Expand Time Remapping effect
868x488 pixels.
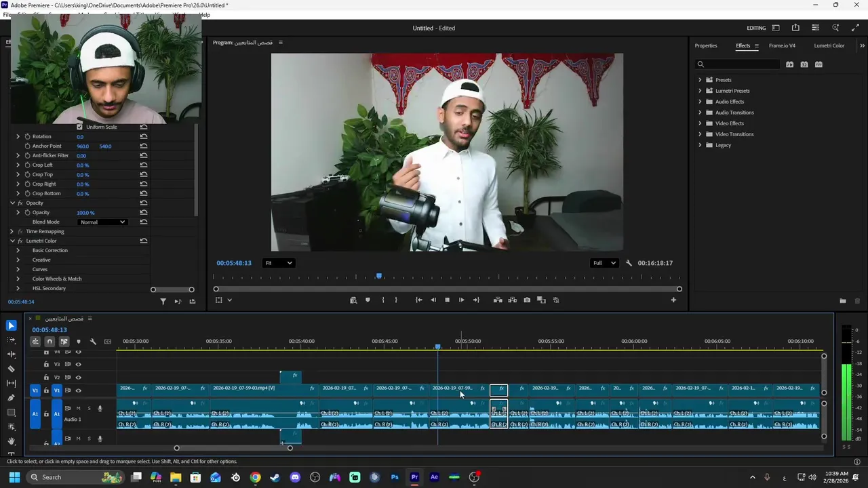[x=12, y=232]
